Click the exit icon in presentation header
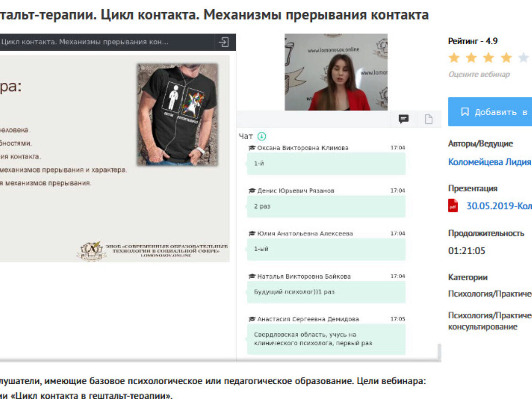532x399 pixels. [x=224, y=42]
